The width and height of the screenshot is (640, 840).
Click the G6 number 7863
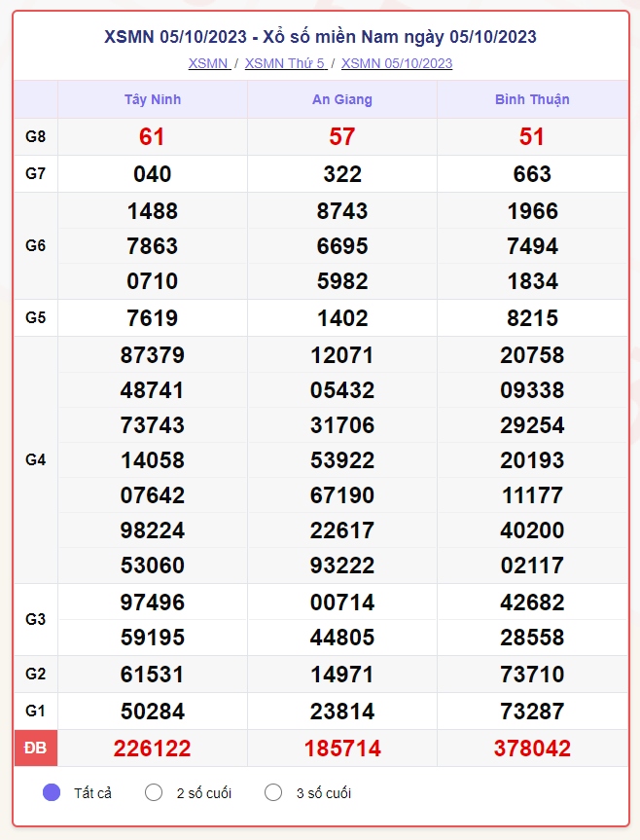click(x=153, y=246)
